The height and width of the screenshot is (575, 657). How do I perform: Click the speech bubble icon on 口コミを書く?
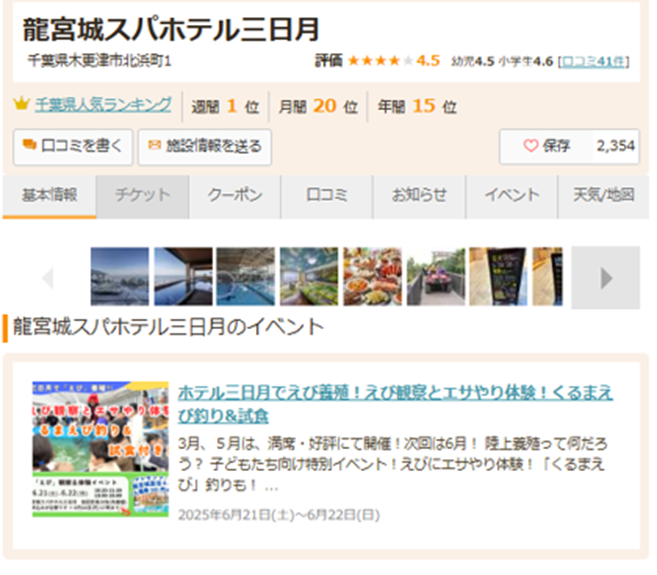click(x=29, y=146)
